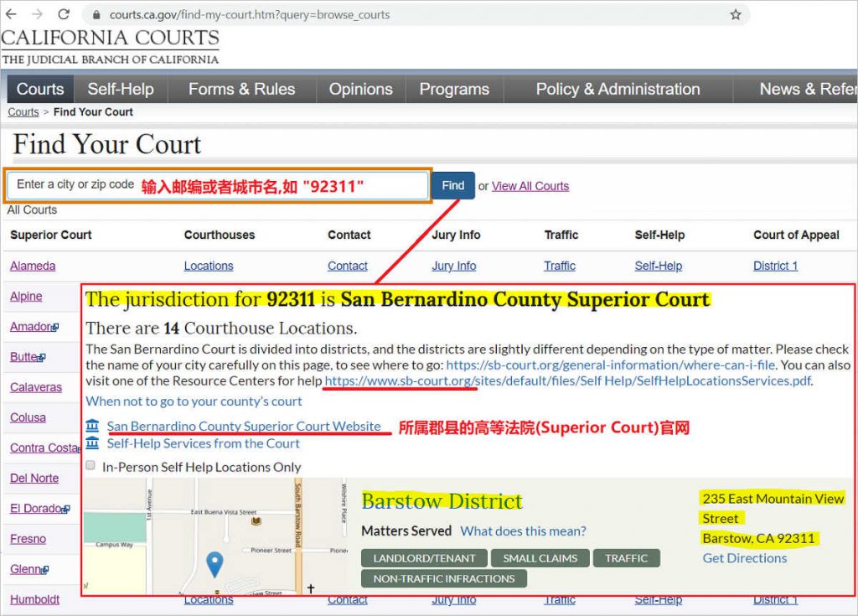Open the El Dorado court link
The width and height of the screenshot is (858, 616).
(x=36, y=509)
